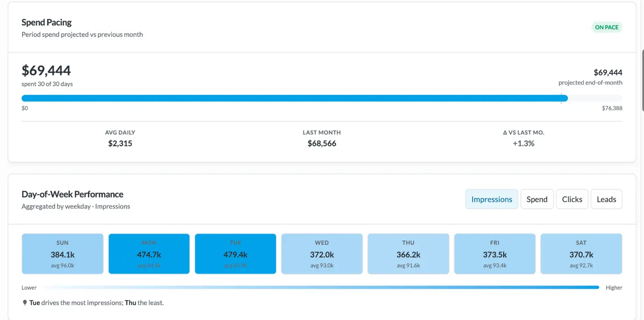Click the 'Period spend projected vs previous month' subtitle
This screenshot has width=644, height=320.
(x=82, y=34)
